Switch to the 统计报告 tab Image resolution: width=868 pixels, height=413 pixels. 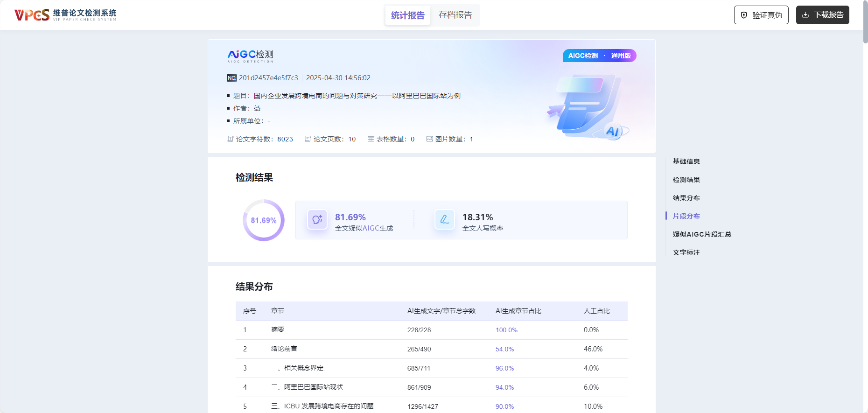408,15
